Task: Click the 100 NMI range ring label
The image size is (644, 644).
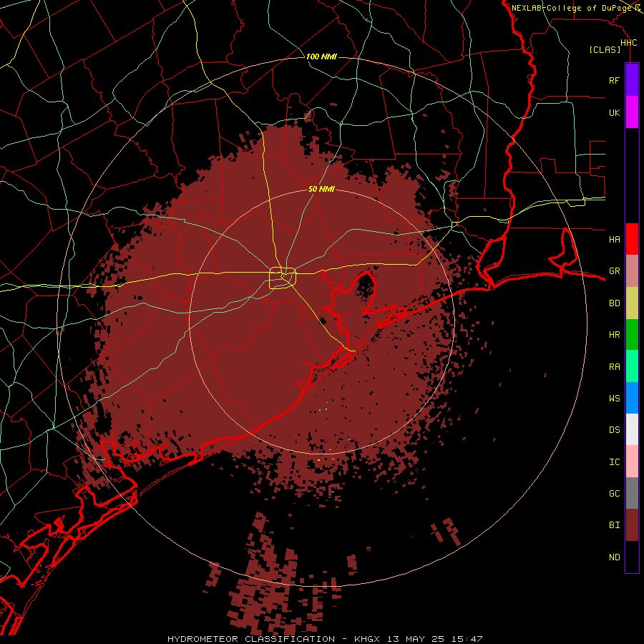Action: point(321,57)
